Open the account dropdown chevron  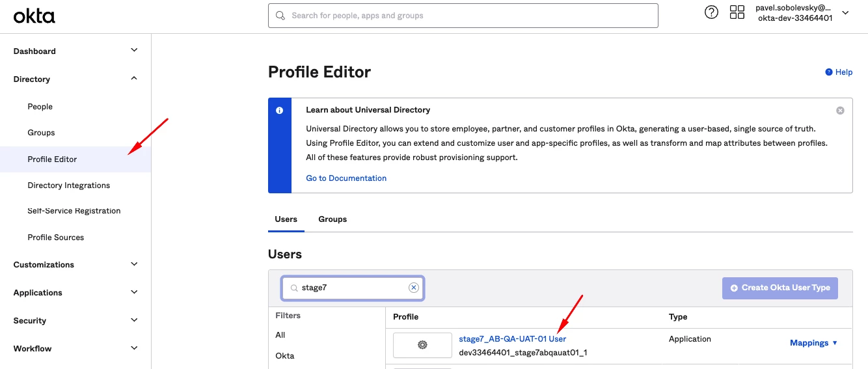pos(845,13)
